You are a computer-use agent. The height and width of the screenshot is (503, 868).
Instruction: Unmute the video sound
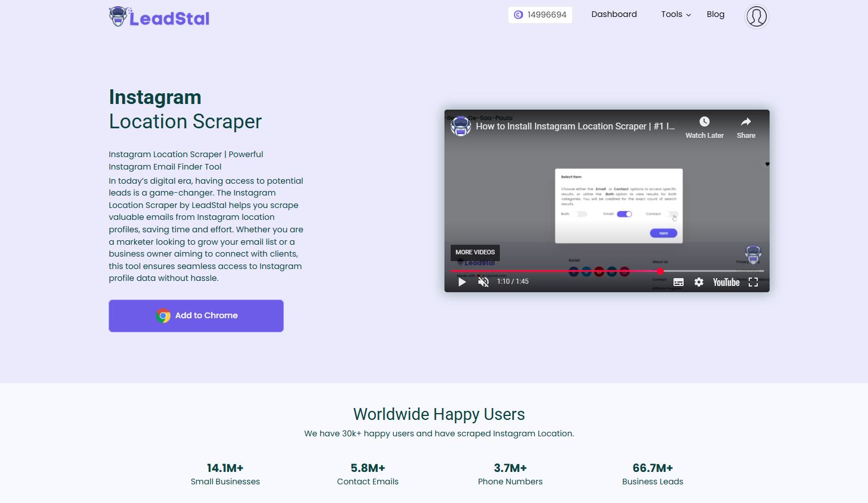click(483, 282)
